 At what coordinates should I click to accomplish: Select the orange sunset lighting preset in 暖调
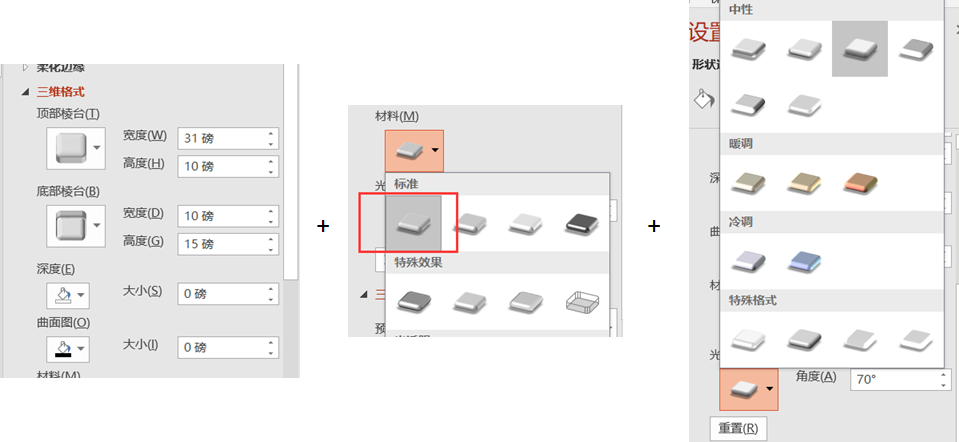(x=860, y=183)
